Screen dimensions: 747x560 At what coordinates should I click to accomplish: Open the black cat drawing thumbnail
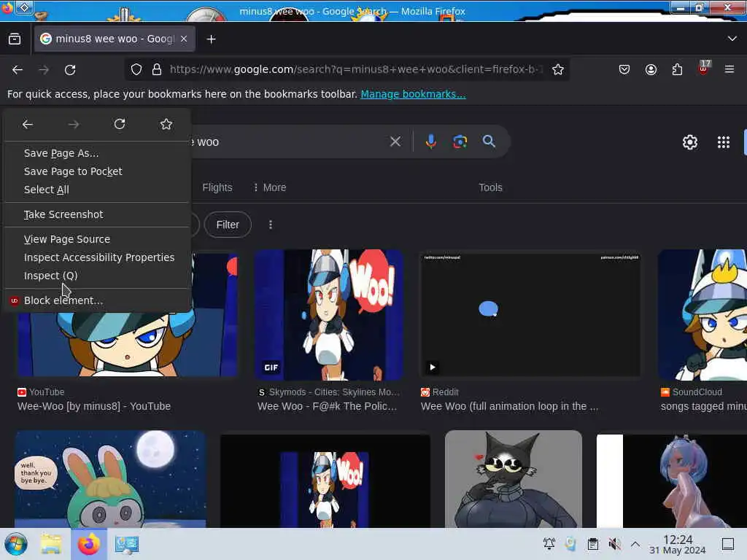(513, 479)
